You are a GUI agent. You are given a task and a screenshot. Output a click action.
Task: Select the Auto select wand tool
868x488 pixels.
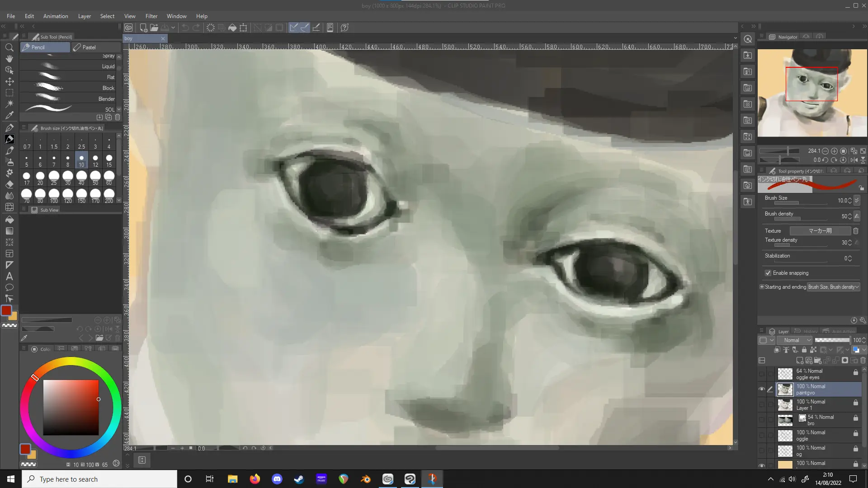tap(9, 104)
